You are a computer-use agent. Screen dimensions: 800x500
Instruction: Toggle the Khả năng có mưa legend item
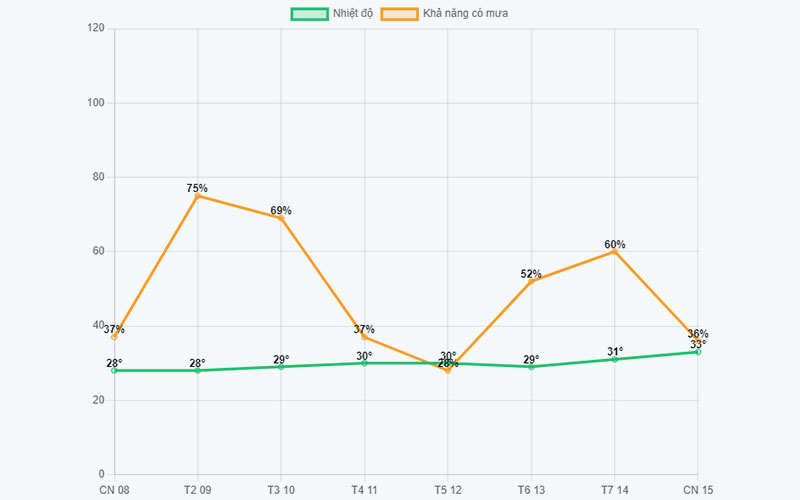(x=444, y=14)
